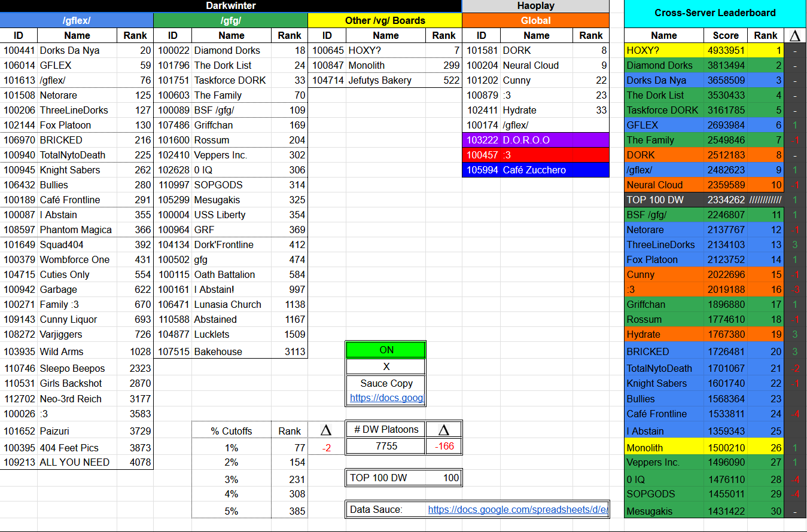Click the blue Café Zucchero row
The image size is (807, 532).
[535, 170]
